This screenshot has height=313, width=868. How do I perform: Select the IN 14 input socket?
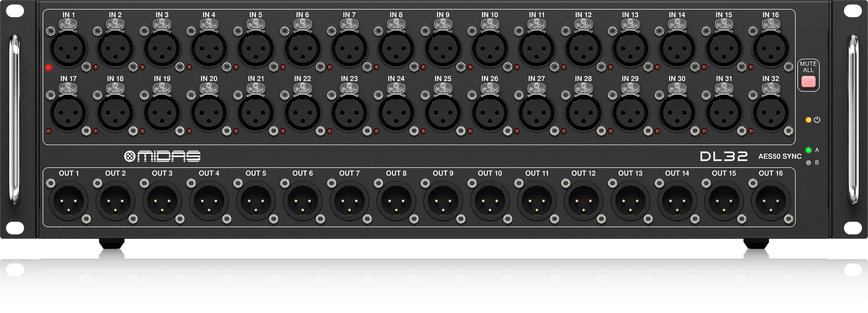click(677, 49)
